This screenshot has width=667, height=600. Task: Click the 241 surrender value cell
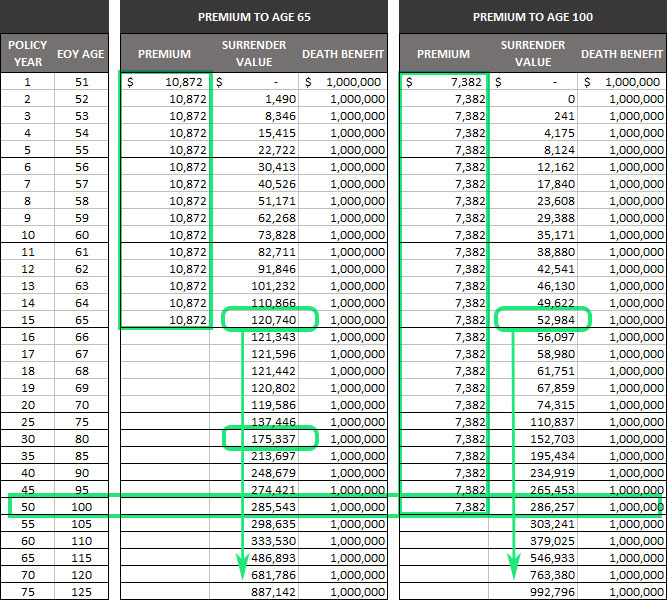pyautogui.click(x=533, y=116)
